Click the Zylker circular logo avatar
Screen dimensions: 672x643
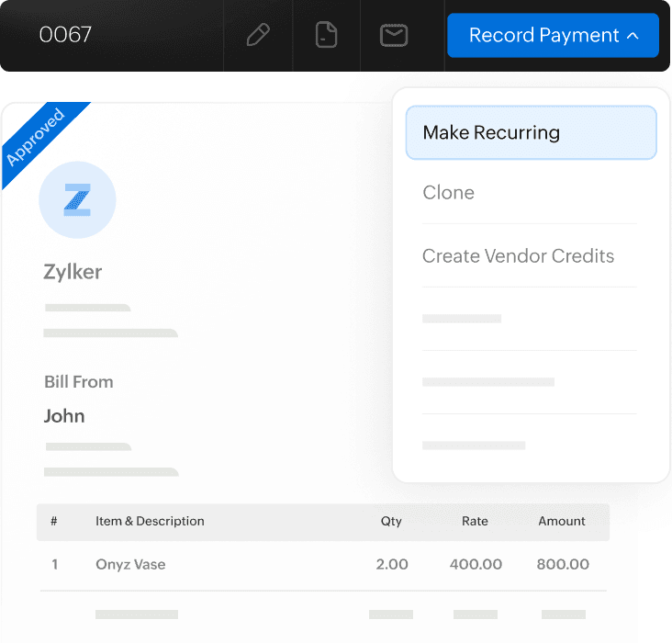point(77,199)
